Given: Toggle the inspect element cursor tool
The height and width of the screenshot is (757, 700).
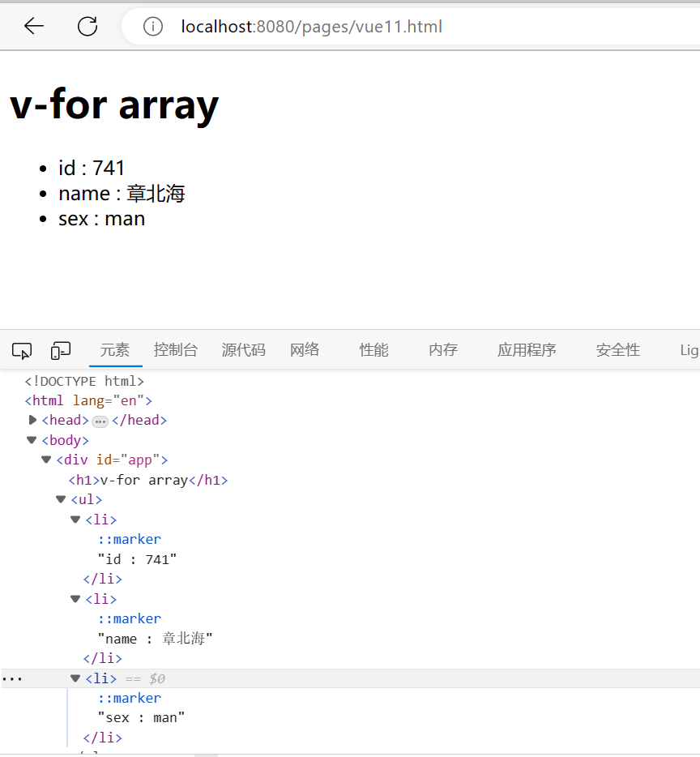Looking at the screenshot, I should (21, 349).
